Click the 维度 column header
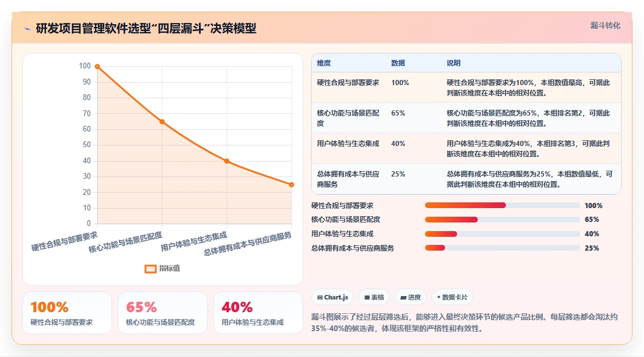This screenshot has height=357, width=644. point(324,63)
